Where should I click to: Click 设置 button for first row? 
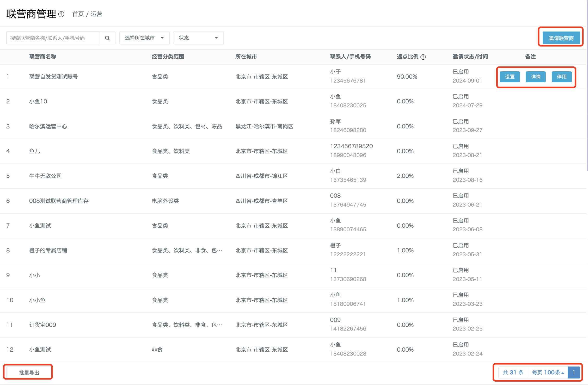tap(510, 77)
